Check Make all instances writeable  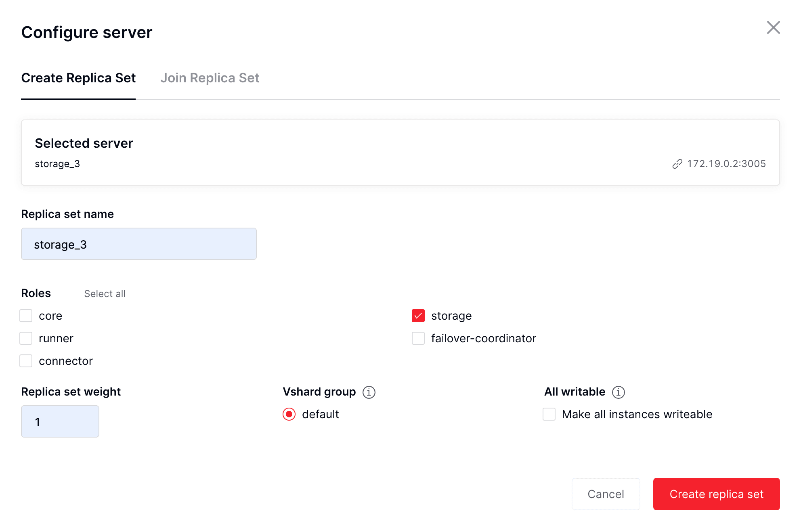[549, 414]
